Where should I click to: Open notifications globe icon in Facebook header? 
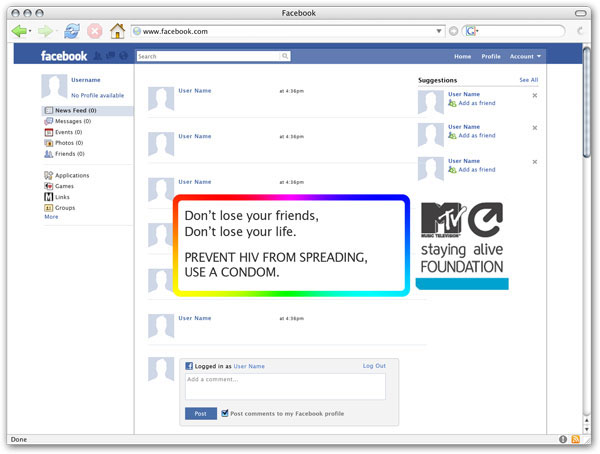click(x=123, y=56)
